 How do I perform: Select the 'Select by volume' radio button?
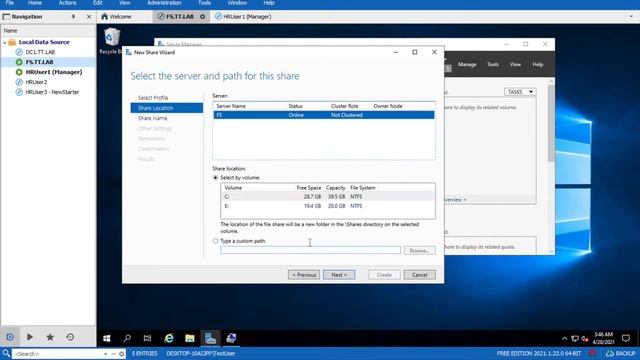[x=216, y=178]
